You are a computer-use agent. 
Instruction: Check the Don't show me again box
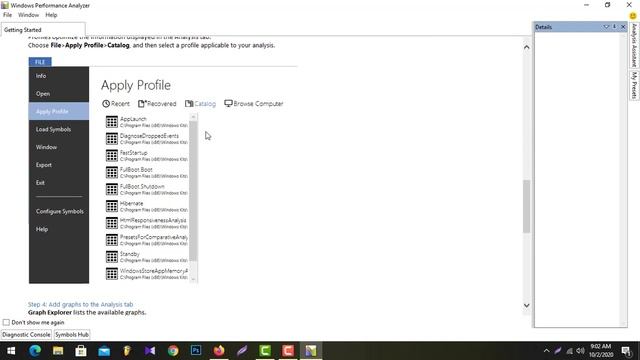(x=6, y=322)
